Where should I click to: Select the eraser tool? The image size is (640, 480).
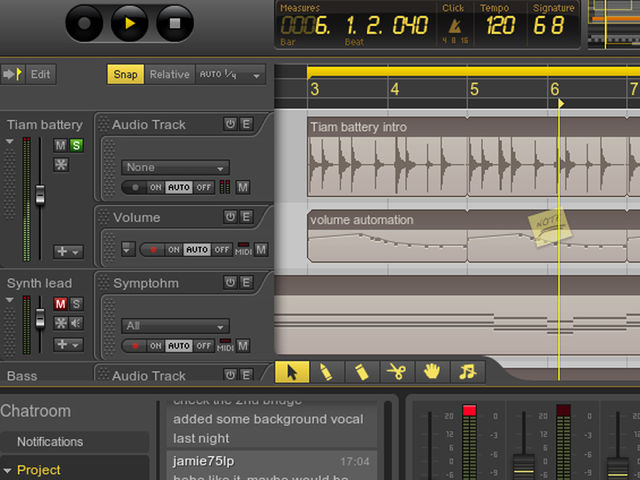pyautogui.click(x=362, y=372)
